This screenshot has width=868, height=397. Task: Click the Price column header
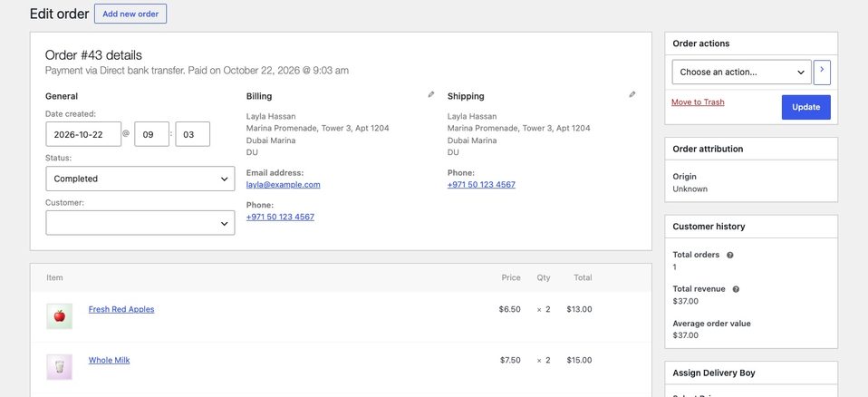click(511, 277)
